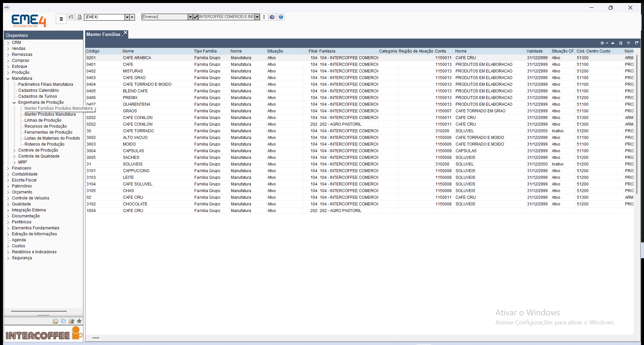
Task: Expand the Financeiro tree node
Action: 8,169
